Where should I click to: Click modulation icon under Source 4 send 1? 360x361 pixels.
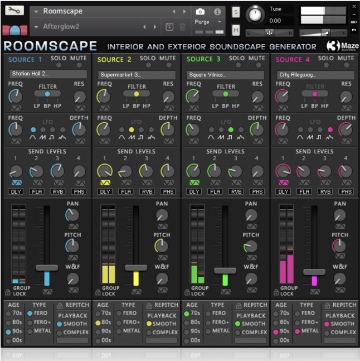[283, 182]
